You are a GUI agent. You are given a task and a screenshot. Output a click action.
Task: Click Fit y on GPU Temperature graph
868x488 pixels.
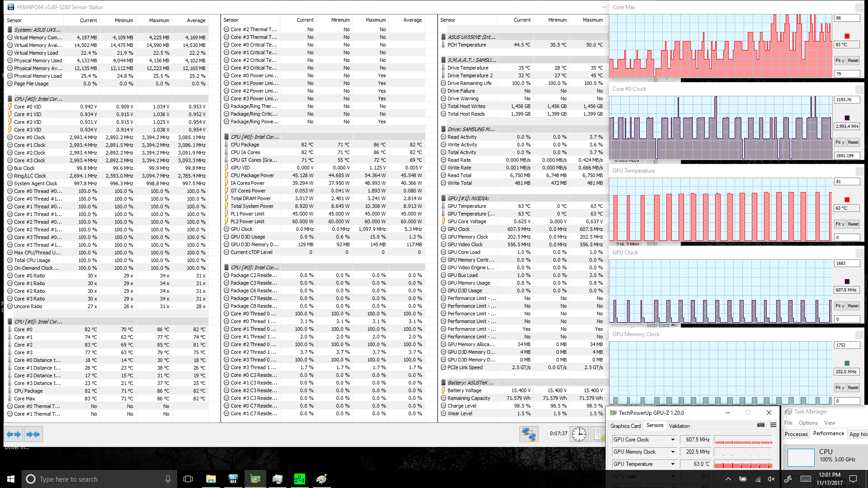[x=840, y=224]
